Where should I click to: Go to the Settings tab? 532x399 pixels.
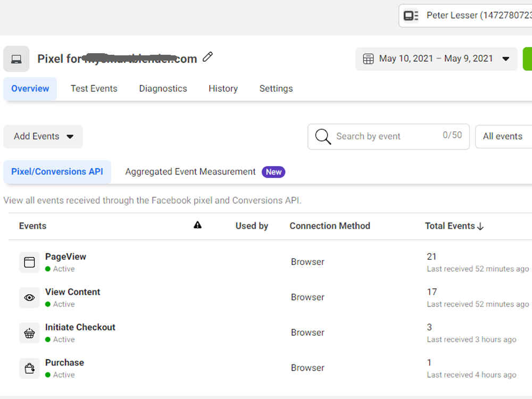click(x=276, y=88)
